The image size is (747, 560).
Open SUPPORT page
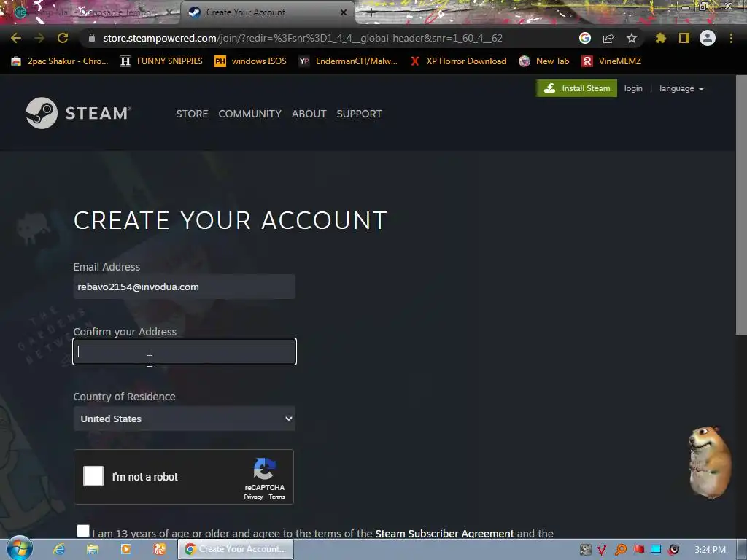tap(359, 114)
